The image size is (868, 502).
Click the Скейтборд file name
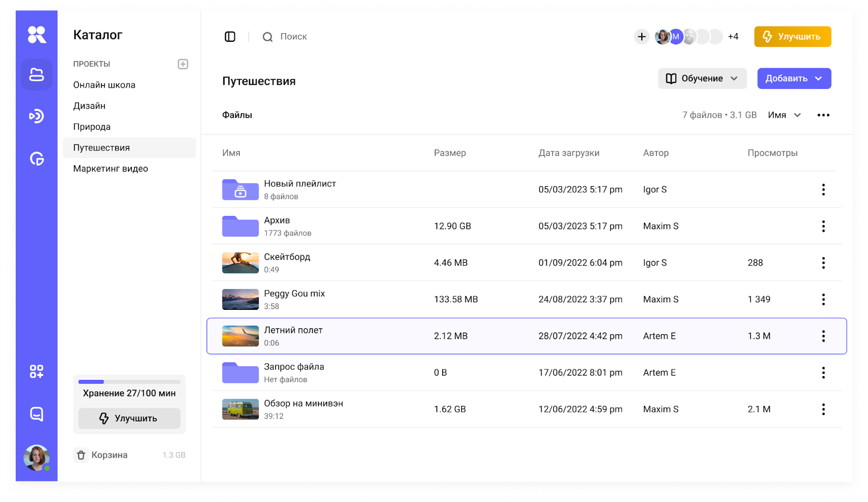click(x=287, y=257)
